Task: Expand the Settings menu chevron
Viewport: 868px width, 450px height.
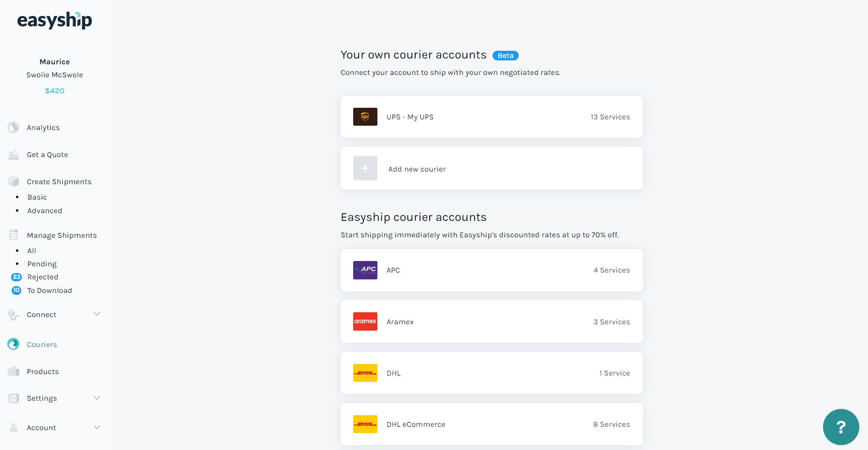Action: click(x=97, y=398)
